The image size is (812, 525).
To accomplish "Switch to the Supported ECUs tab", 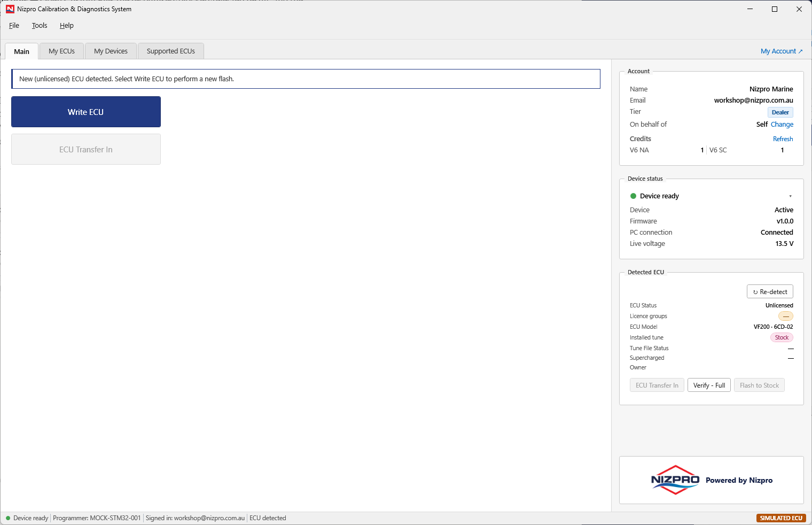I will click(x=171, y=51).
